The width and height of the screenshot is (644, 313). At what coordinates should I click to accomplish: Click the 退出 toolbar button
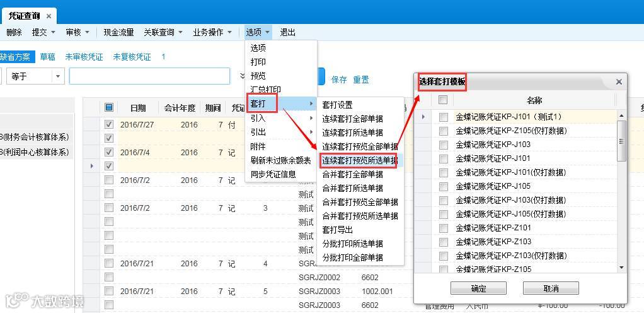click(288, 32)
